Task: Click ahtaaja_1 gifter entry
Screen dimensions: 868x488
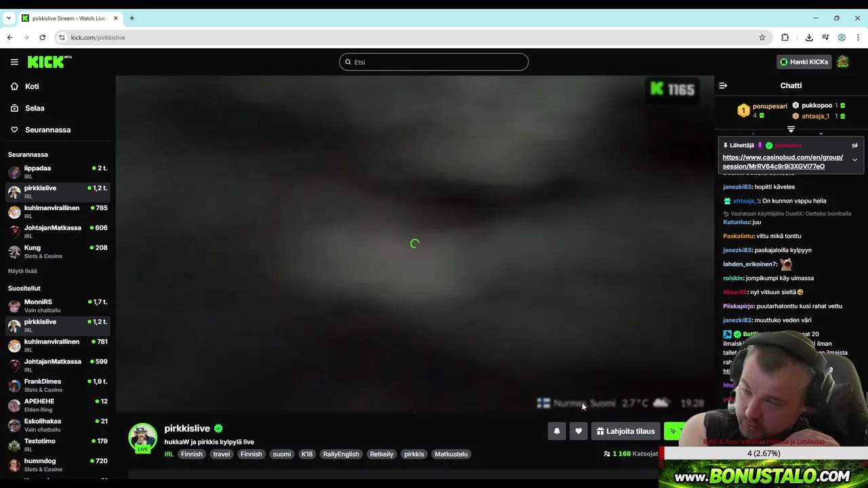Action: [818, 116]
